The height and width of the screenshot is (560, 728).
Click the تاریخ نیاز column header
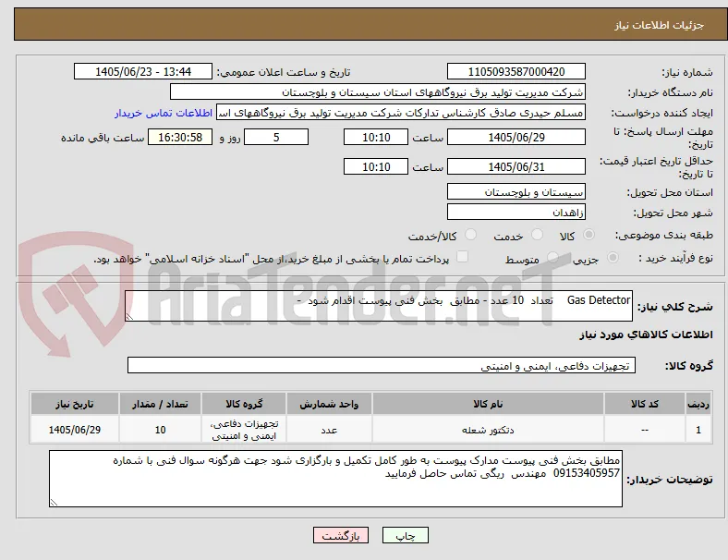(x=75, y=404)
